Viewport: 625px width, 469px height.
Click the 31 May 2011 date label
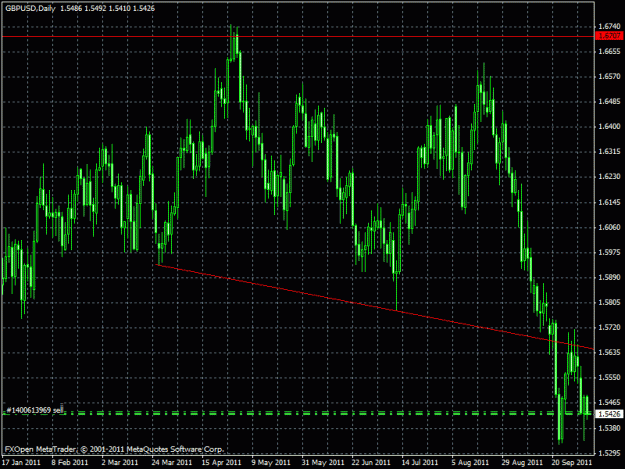(323, 462)
